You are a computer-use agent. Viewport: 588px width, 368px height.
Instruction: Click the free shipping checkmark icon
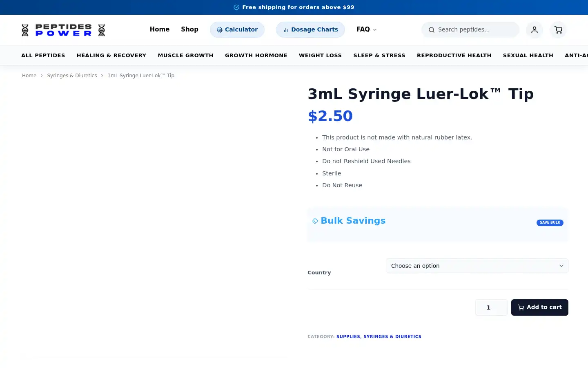point(236,7)
